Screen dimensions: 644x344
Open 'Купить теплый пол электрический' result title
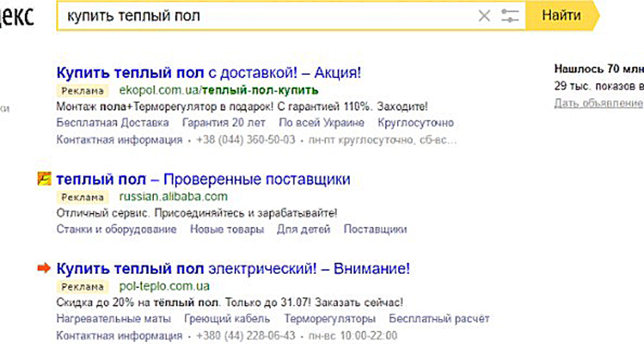pyautogui.click(x=233, y=269)
